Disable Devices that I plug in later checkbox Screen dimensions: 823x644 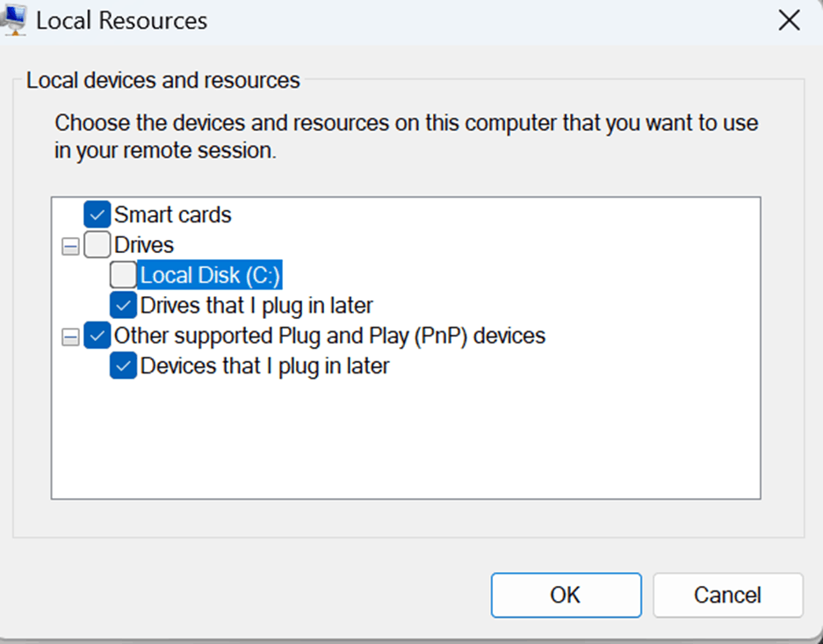pos(123,365)
